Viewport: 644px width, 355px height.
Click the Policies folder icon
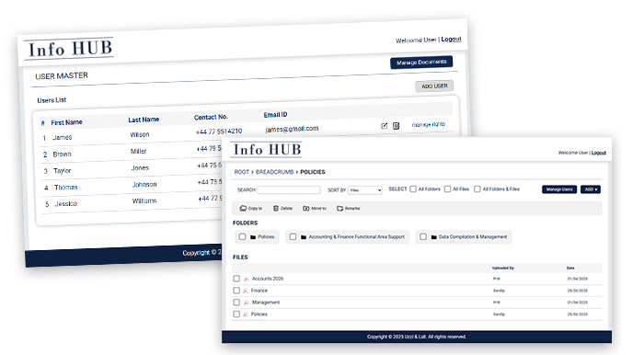pyautogui.click(x=253, y=236)
